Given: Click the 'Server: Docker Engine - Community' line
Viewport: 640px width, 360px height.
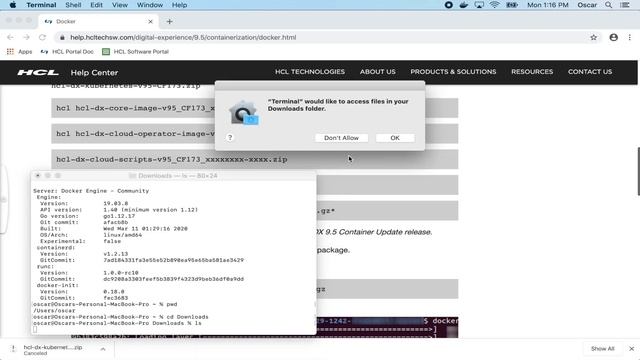Looking at the screenshot, I should click(91, 191).
